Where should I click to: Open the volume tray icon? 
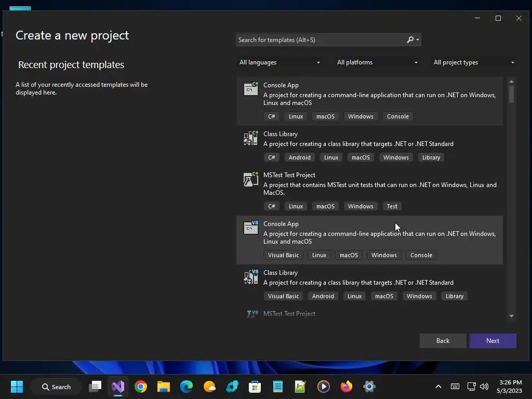click(x=484, y=387)
